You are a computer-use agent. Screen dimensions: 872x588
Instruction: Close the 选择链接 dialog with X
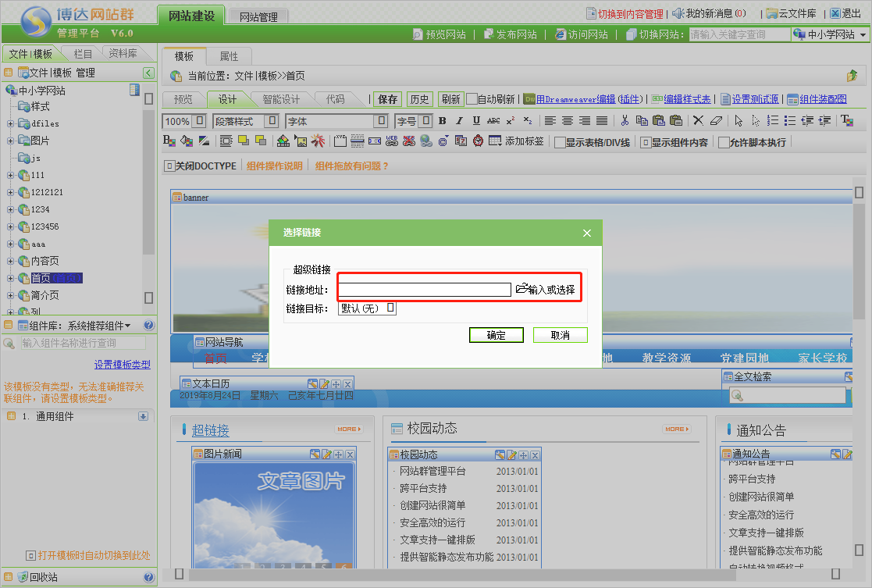pyautogui.click(x=587, y=233)
